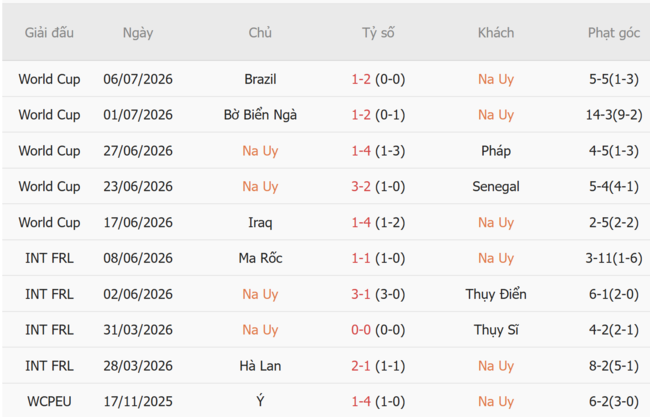Open the Brazil home team link
650x417 pixels.
[x=260, y=79]
